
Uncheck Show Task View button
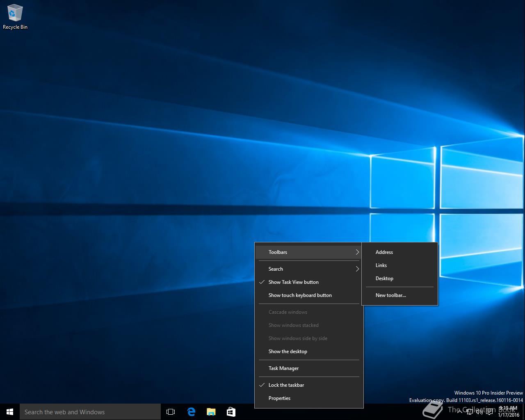click(293, 282)
